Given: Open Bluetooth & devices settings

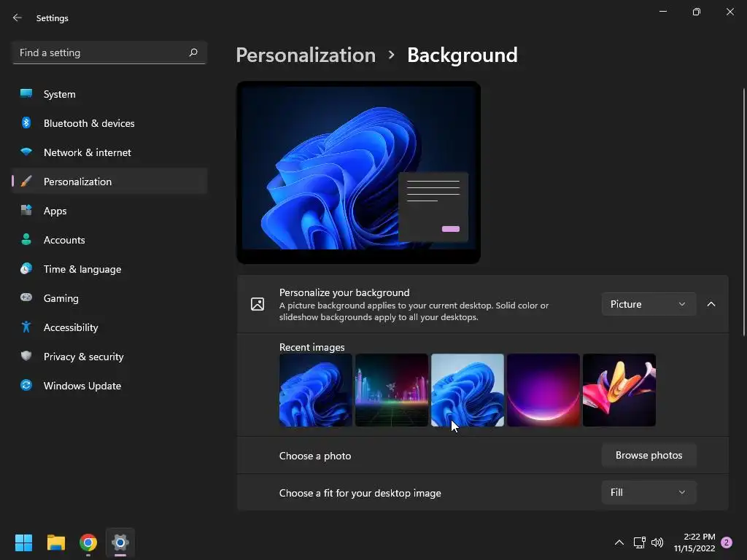Looking at the screenshot, I should [109, 122].
